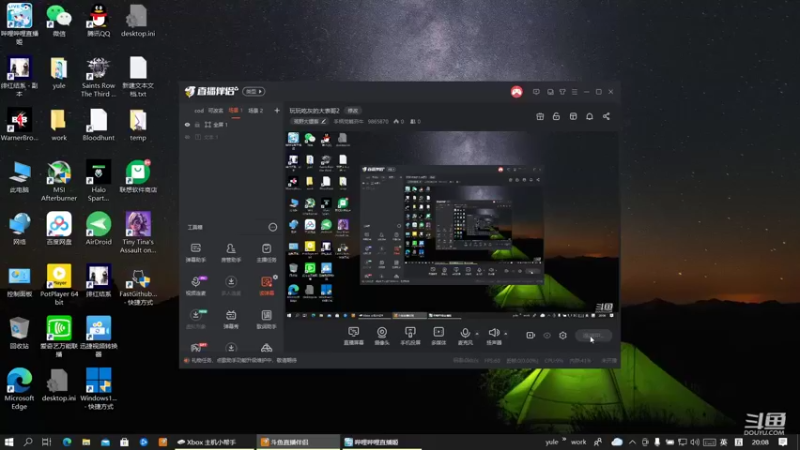This screenshot has width=800, height=450.
Task: Click the start streaming pill button
Action: [x=593, y=335]
